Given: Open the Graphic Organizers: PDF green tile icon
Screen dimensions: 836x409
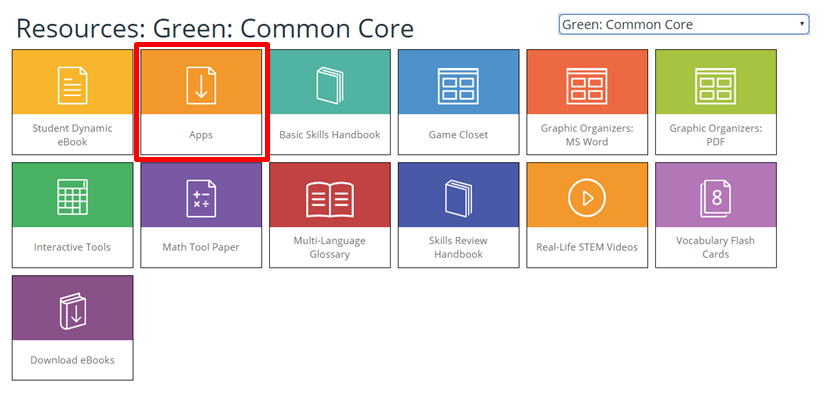Looking at the screenshot, I should 715,84.
